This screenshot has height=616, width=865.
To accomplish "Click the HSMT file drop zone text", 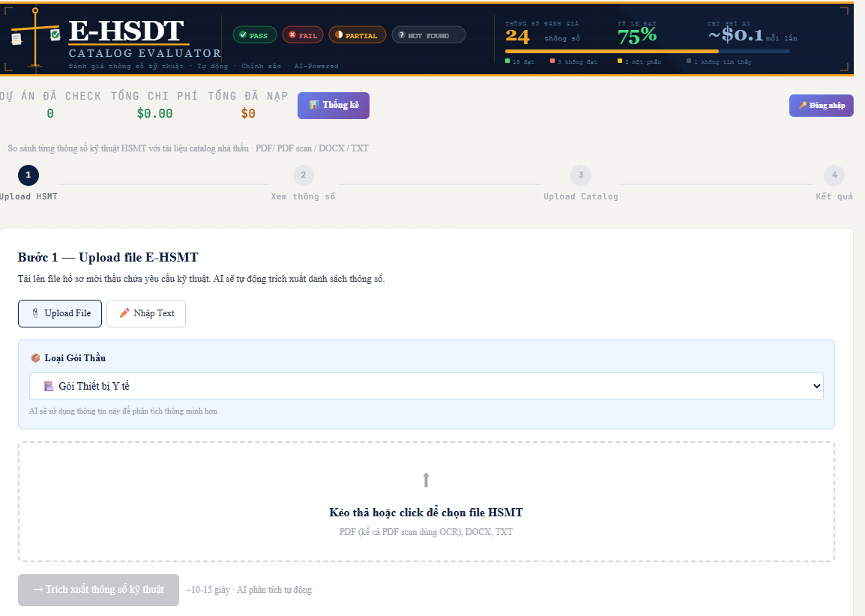I will [426, 513].
